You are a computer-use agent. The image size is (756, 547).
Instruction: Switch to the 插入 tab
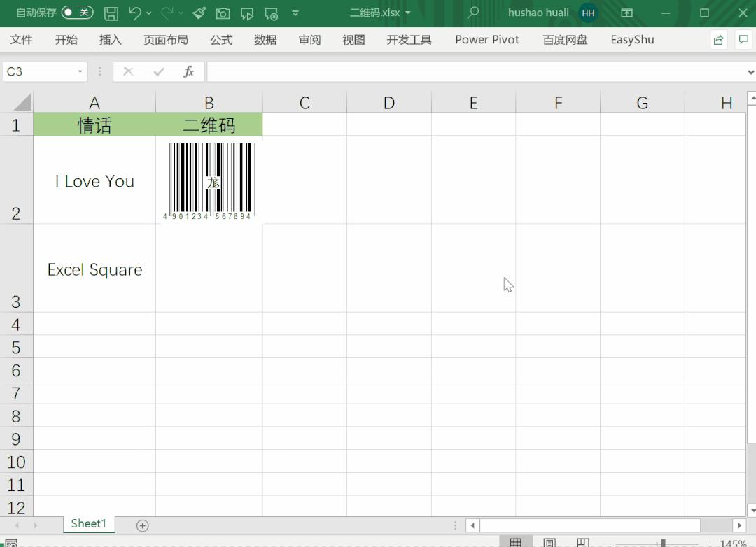pyautogui.click(x=110, y=40)
